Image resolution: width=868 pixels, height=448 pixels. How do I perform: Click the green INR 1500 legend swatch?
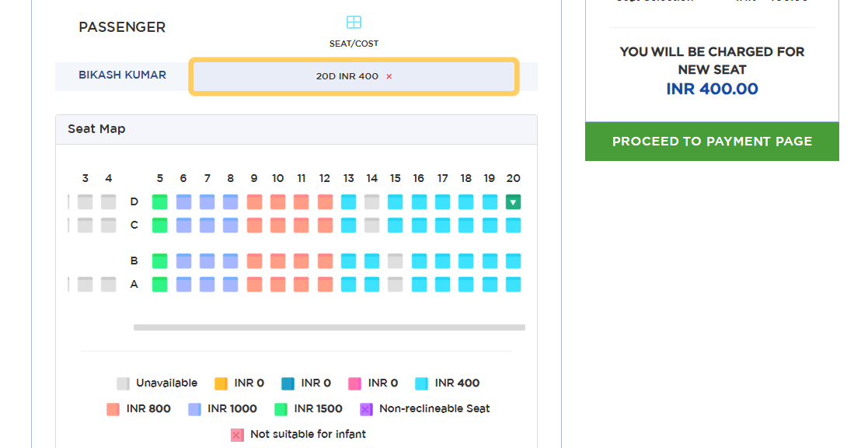[281, 409]
